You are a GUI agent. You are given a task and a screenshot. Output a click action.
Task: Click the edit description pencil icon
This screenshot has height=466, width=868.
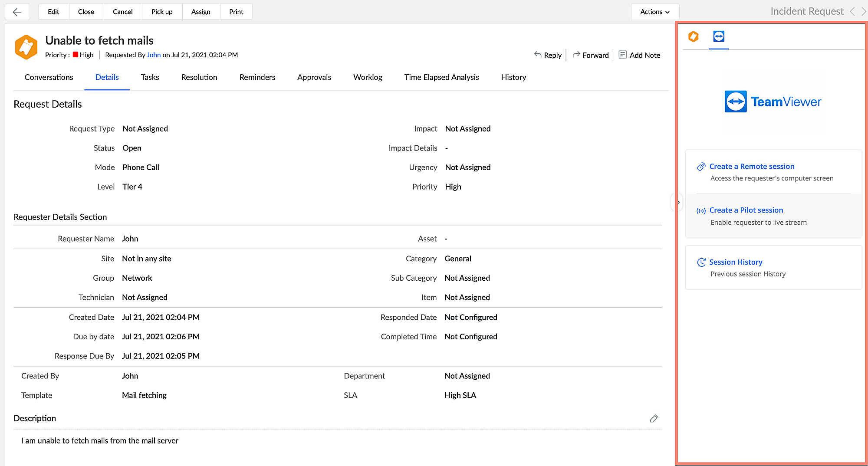(x=654, y=418)
